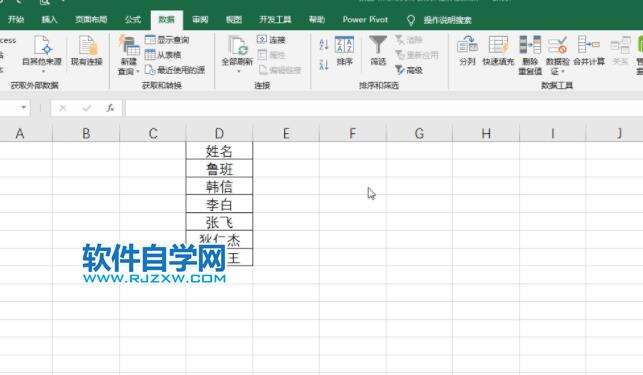Click 最近使用的源 (Recent Sources)
Viewport: 643px width, 375px height.
tap(175, 70)
